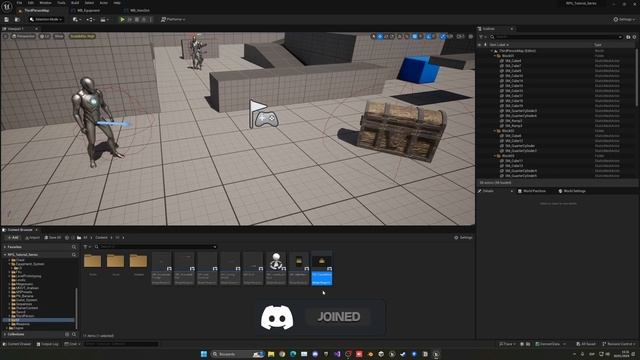
Task: Open the Lit view mode dropdown
Action: click(44, 36)
